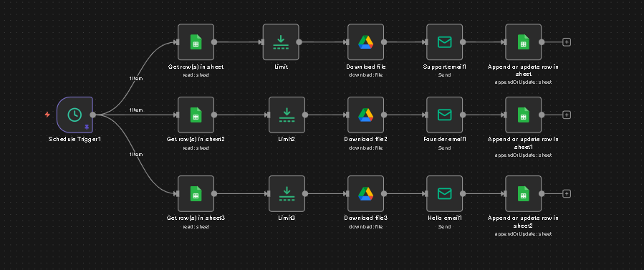Click the "Founder email1" label text
The width and height of the screenshot is (644, 270).
(x=444, y=139)
